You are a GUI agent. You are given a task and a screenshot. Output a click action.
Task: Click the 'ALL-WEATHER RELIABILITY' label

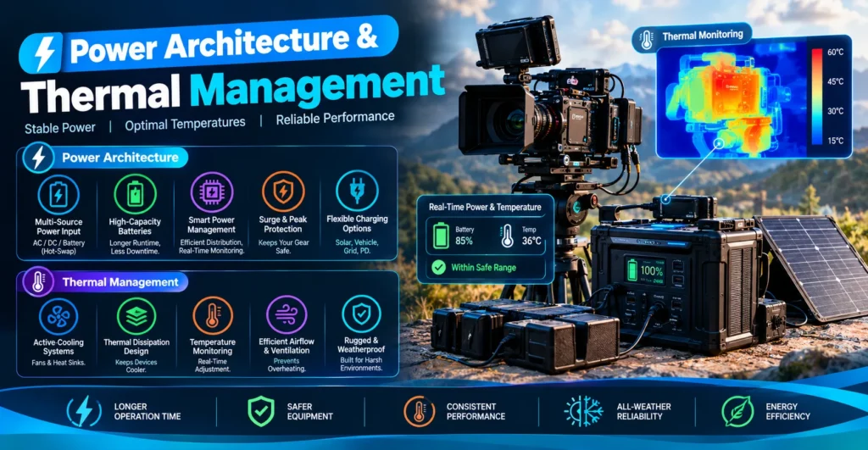(644, 411)
